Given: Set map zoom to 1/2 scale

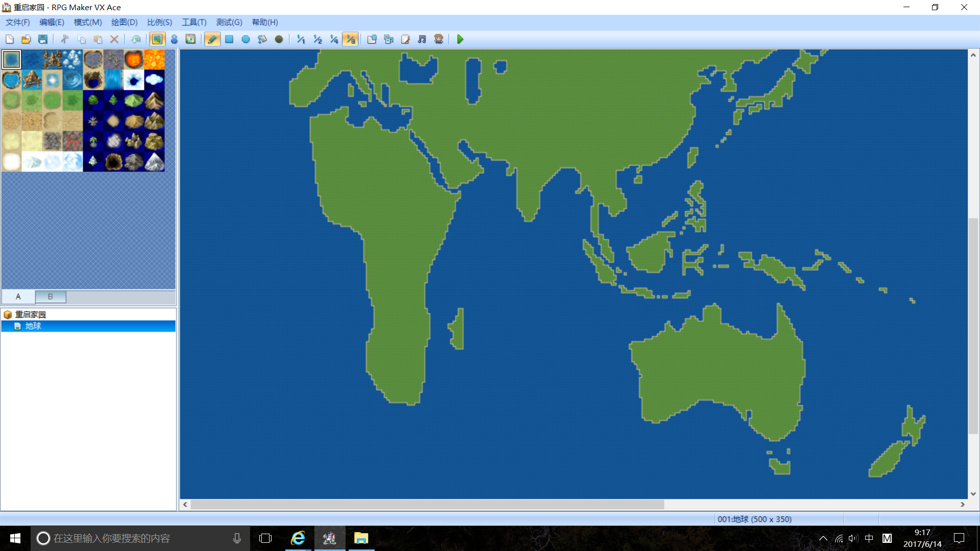Looking at the screenshot, I should click(317, 39).
